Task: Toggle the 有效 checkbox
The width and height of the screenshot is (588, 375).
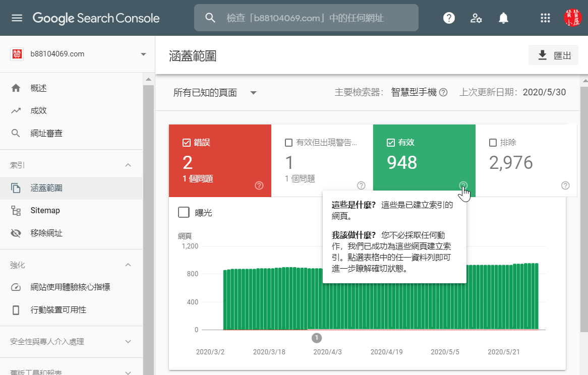Action: pos(390,142)
